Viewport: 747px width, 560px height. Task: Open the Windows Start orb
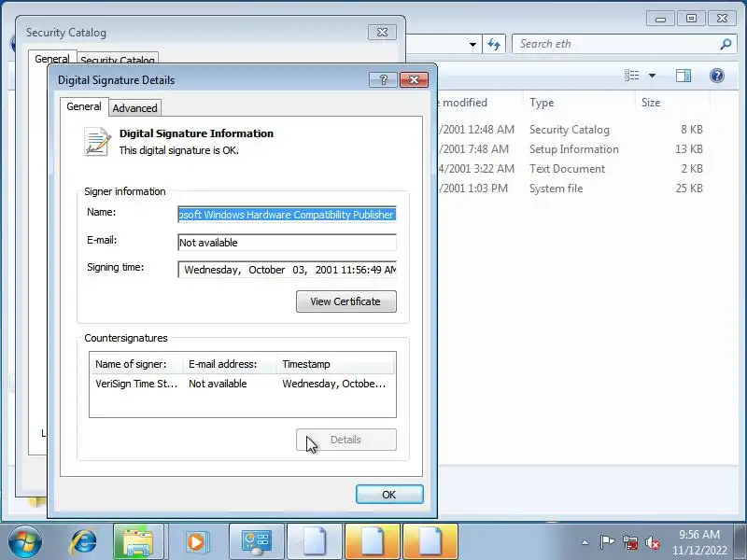click(25, 541)
